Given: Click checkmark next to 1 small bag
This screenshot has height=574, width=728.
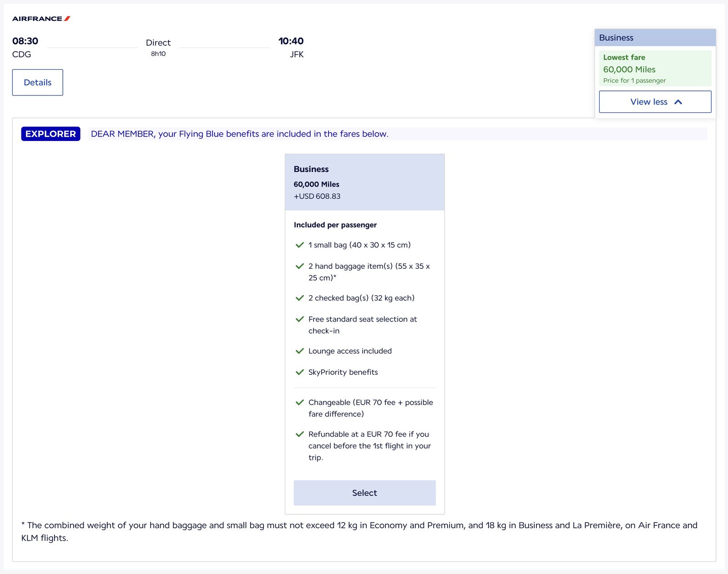Looking at the screenshot, I should (299, 245).
